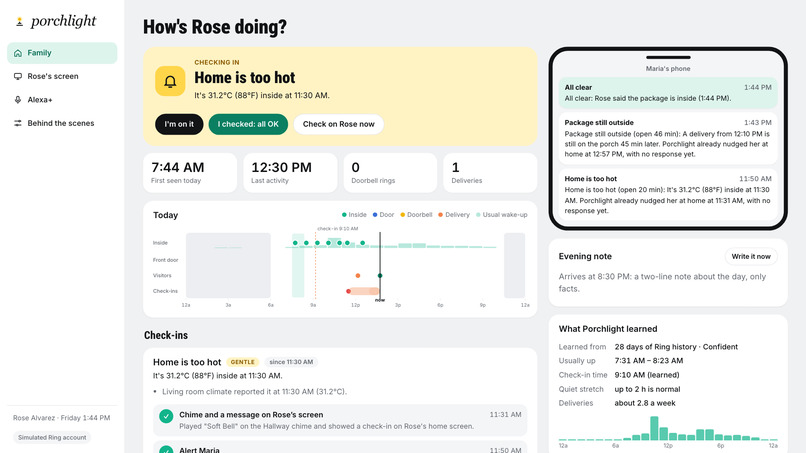The width and height of the screenshot is (806, 453).
Task: Click the Alert Maria step row
Action: click(340, 447)
